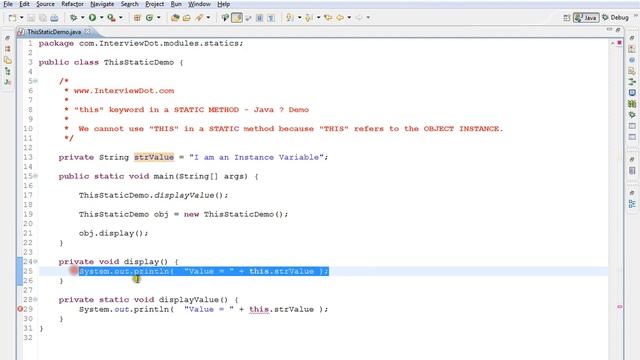Click the Print icon in toolbar

(54, 18)
